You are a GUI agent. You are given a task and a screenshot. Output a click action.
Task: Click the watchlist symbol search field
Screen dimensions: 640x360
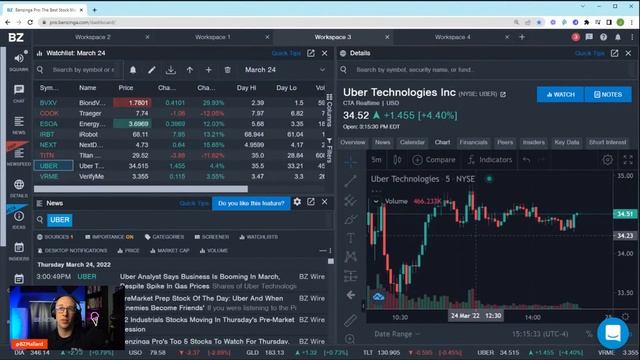[x=82, y=70]
